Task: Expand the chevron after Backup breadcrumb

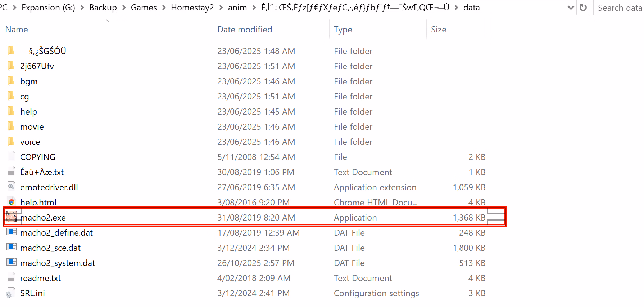Action: [x=124, y=8]
